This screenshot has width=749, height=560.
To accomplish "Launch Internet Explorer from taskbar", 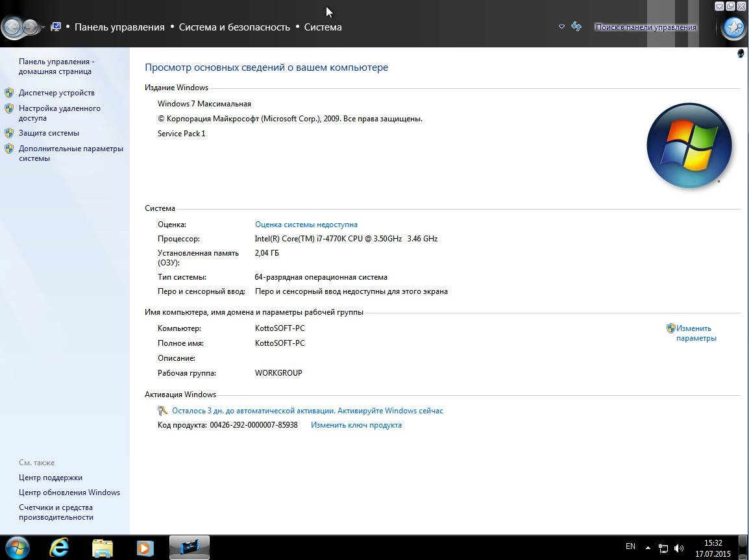I will point(59,548).
